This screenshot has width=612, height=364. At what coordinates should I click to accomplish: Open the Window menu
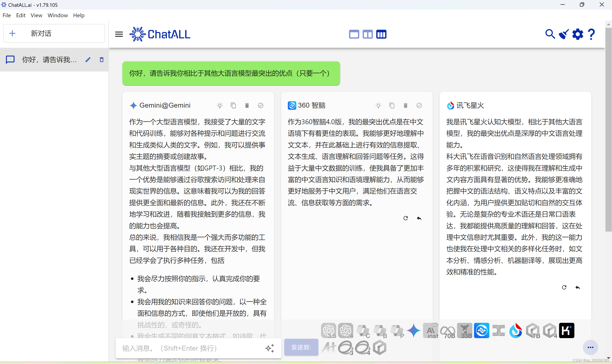coord(57,15)
